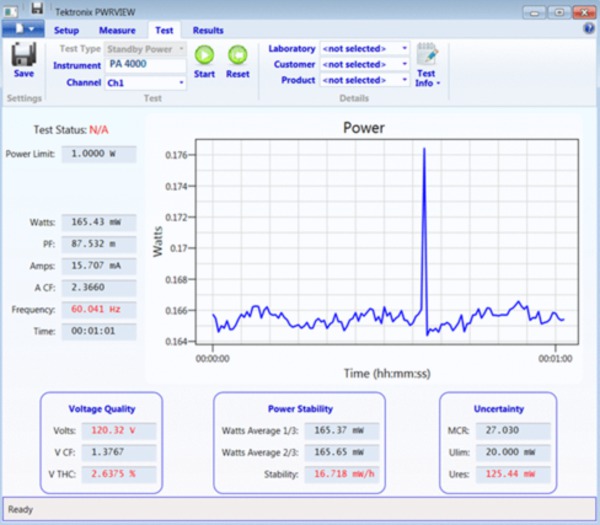Click the Ures 125.44 mW value

[513, 474]
